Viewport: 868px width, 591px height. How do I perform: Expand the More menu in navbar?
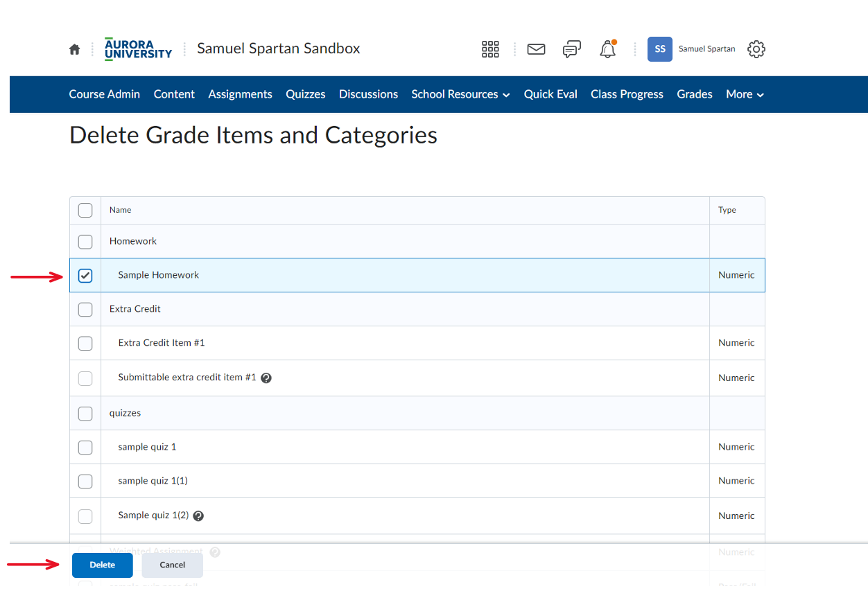(745, 94)
